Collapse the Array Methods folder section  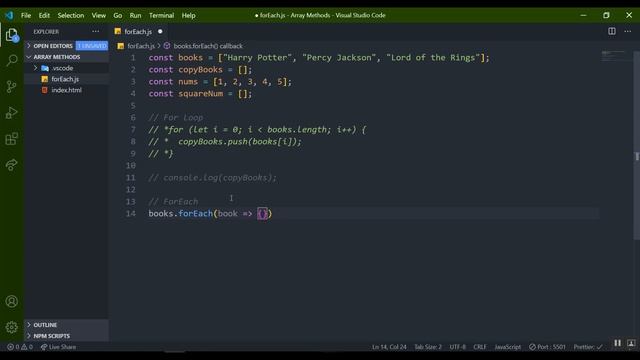[x=67, y=57]
